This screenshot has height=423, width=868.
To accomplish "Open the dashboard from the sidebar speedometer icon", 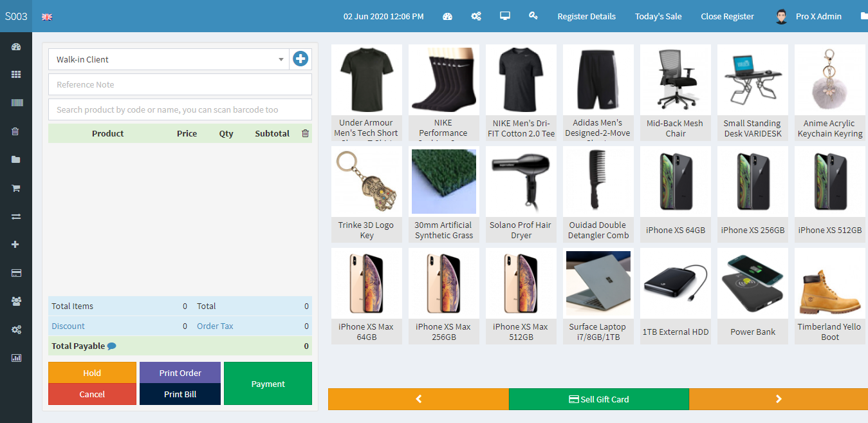I will point(16,46).
